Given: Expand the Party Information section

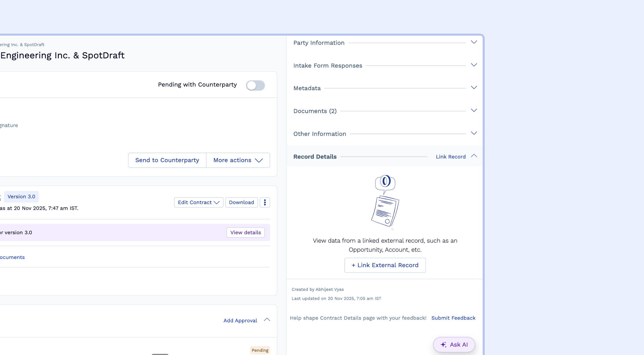Looking at the screenshot, I should (x=474, y=42).
